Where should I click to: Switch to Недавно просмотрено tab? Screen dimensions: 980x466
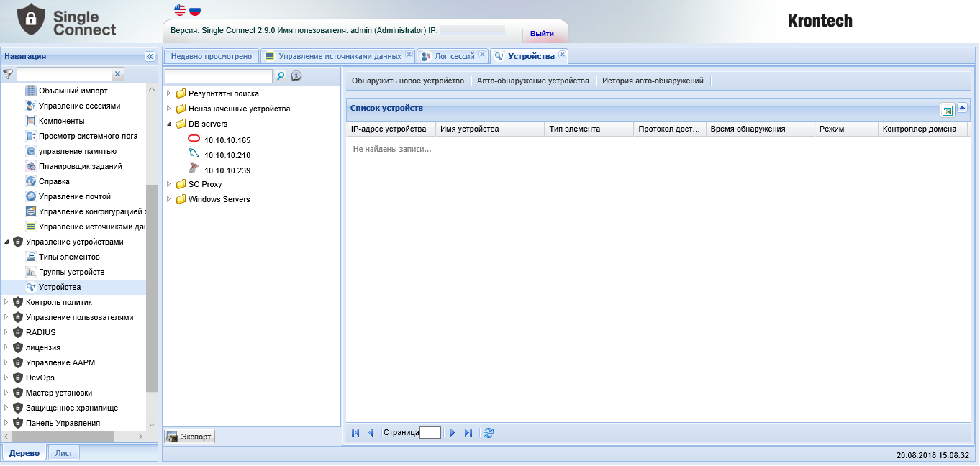[211, 56]
